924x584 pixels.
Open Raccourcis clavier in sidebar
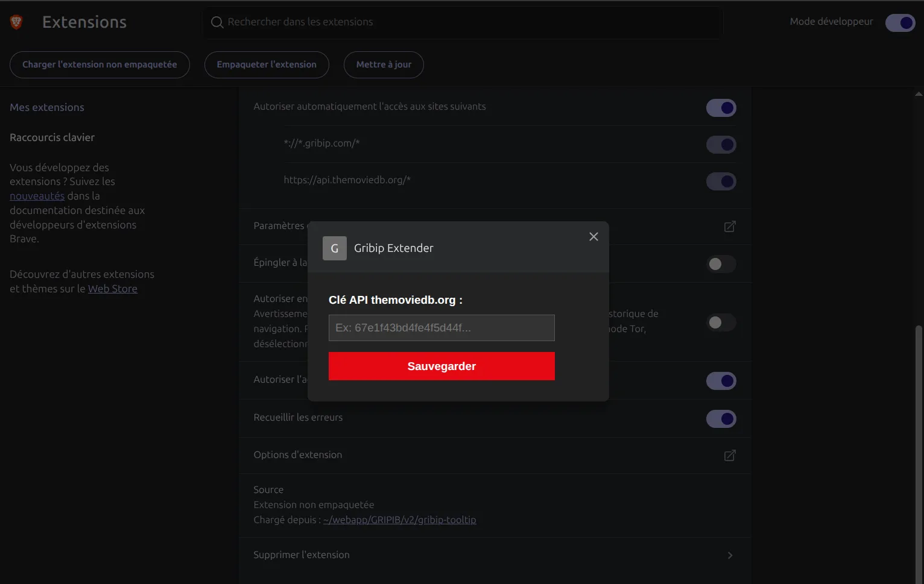click(x=52, y=137)
